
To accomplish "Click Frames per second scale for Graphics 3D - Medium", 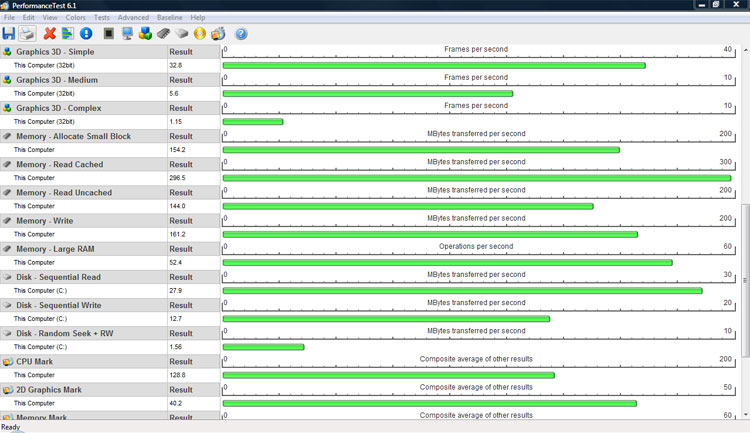I will click(x=476, y=78).
